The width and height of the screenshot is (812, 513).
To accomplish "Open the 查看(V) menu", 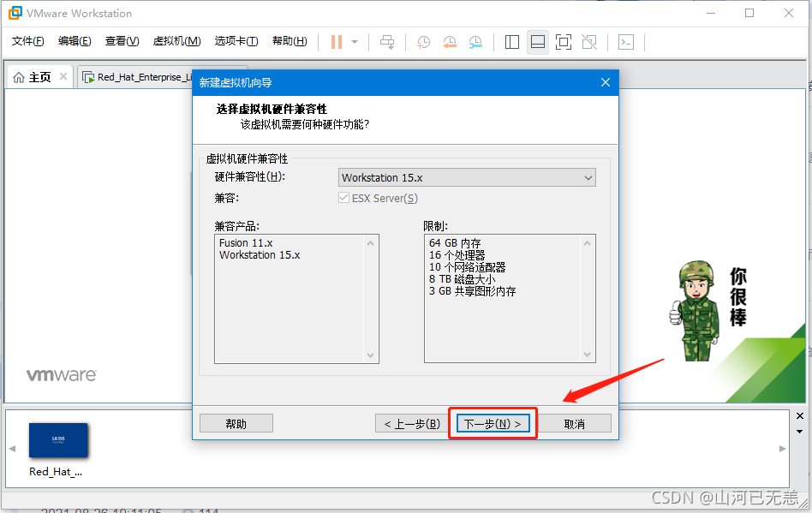I will [x=122, y=41].
